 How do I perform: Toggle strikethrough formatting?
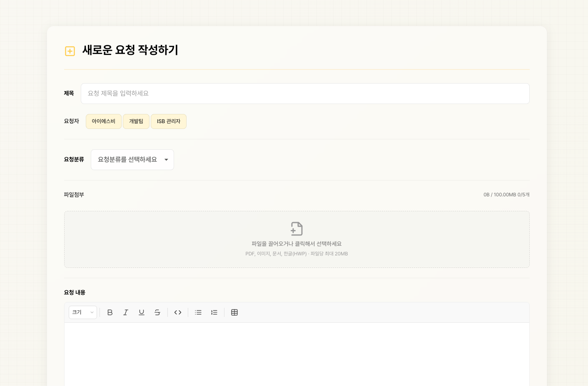pos(157,312)
